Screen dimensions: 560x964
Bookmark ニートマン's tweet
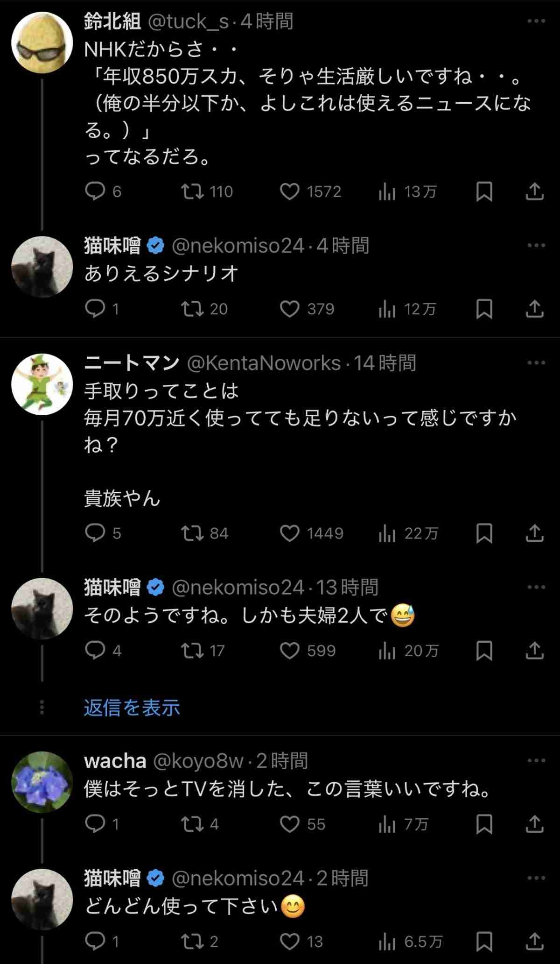point(484,533)
